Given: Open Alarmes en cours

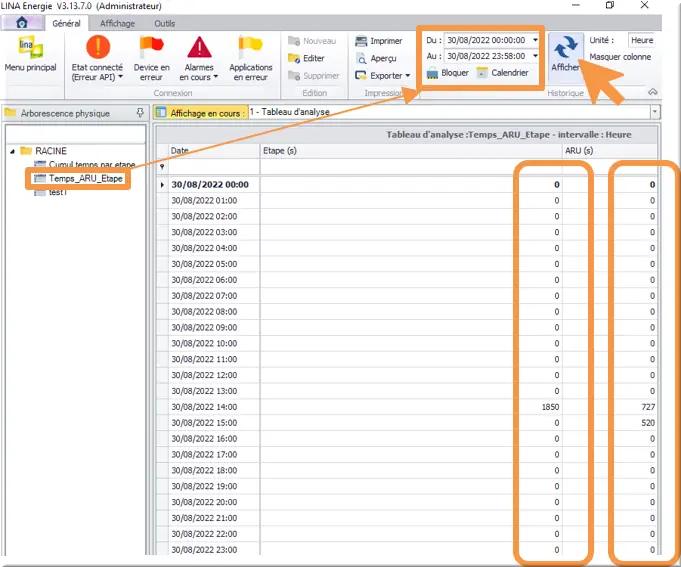Looking at the screenshot, I should coord(199,59).
